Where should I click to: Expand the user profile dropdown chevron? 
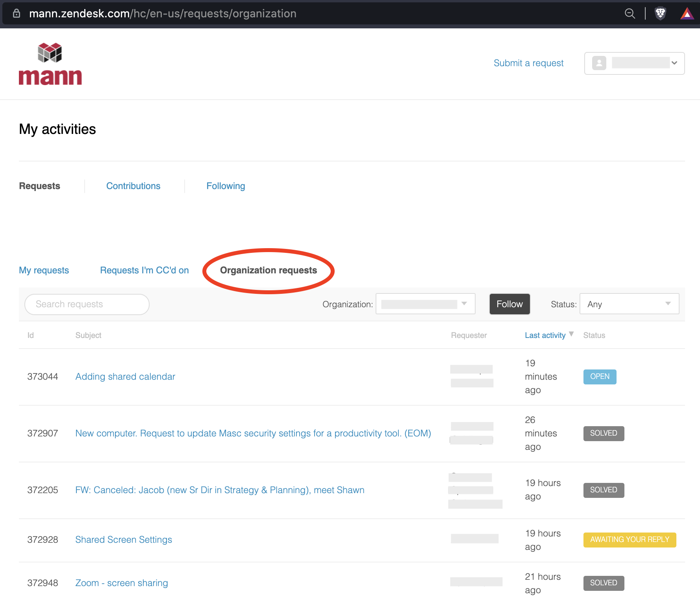point(674,63)
